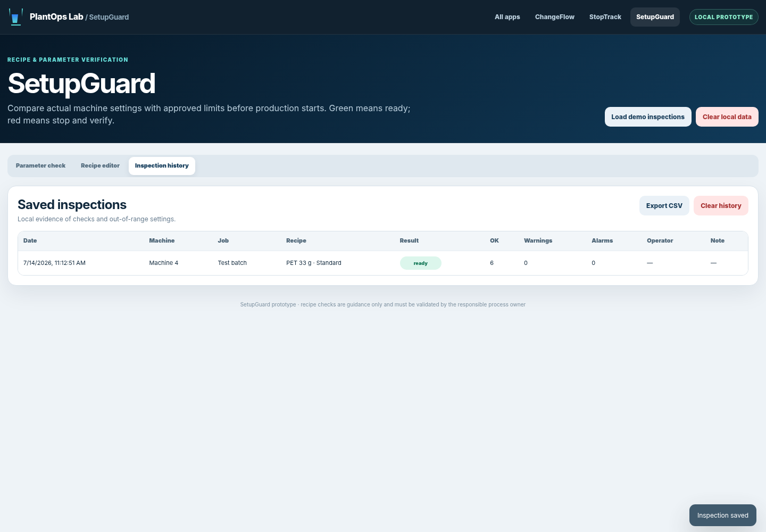Export inspections as CSV
766x532 pixels.
pyautogui.click(x=664, y=206)
